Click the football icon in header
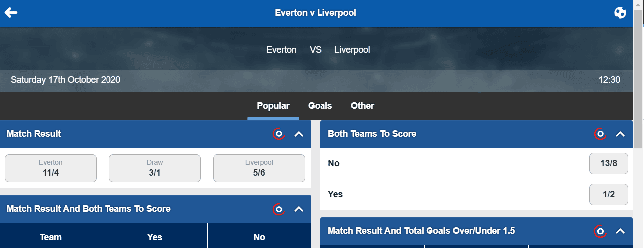This screenshot has width=644, height=248. tap(620, 13)
